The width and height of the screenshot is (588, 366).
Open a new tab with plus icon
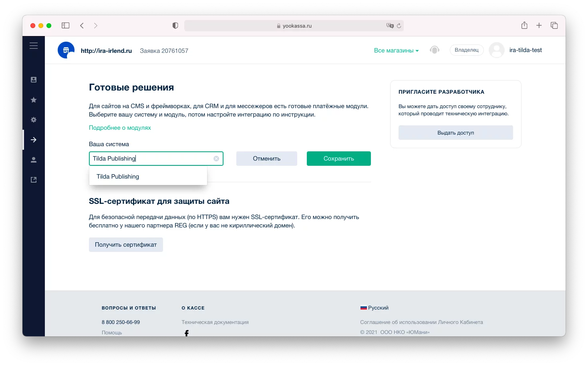539,25
